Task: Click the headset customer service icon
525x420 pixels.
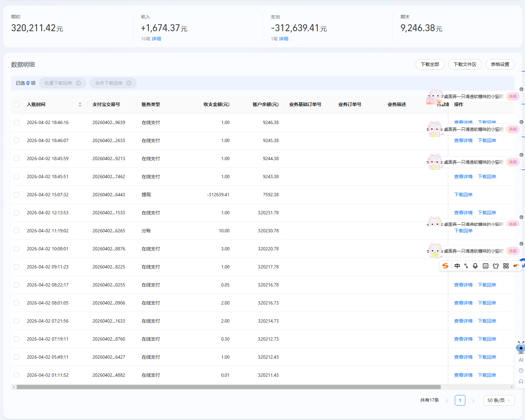Action: (521, 381)
